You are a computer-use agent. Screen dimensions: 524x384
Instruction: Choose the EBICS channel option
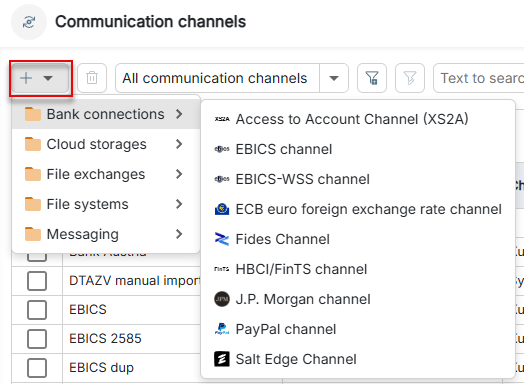[x=358, y=149]
